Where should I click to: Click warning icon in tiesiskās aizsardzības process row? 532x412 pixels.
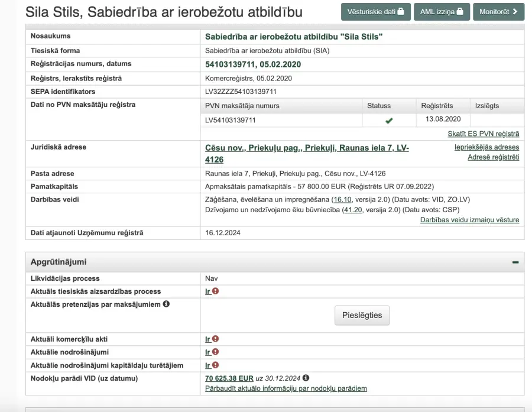pyautogui.click(x=215, y=291)
